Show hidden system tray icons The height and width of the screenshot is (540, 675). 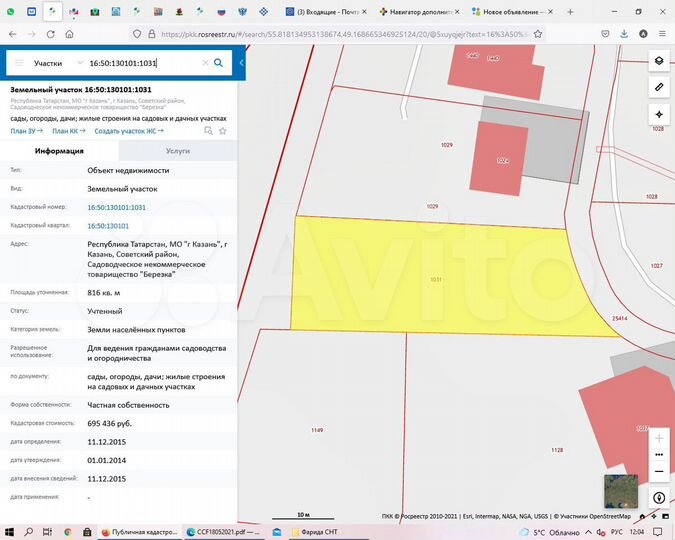point(588,532)
